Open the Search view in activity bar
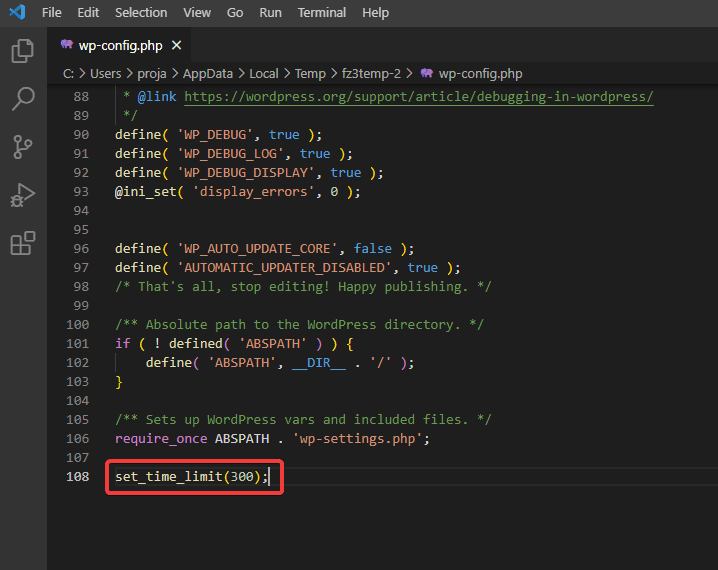718x570 pixels. pyautogui.click(x=22, y=99)
